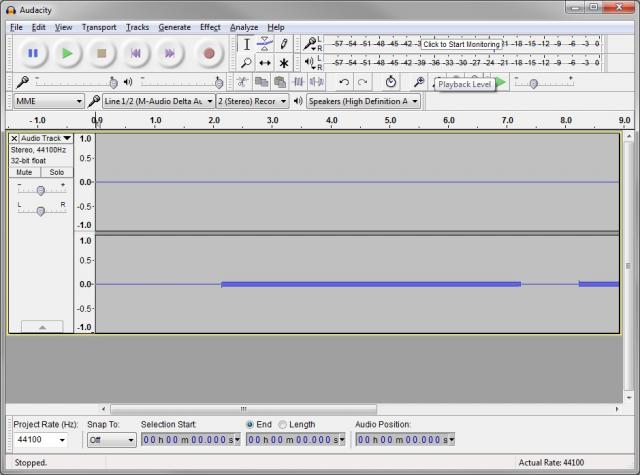Image resolution: width=640 pixels, height=475 pixels.
Task: Click the Paste icon in edit toolbar
Action: tap(280, 82)
